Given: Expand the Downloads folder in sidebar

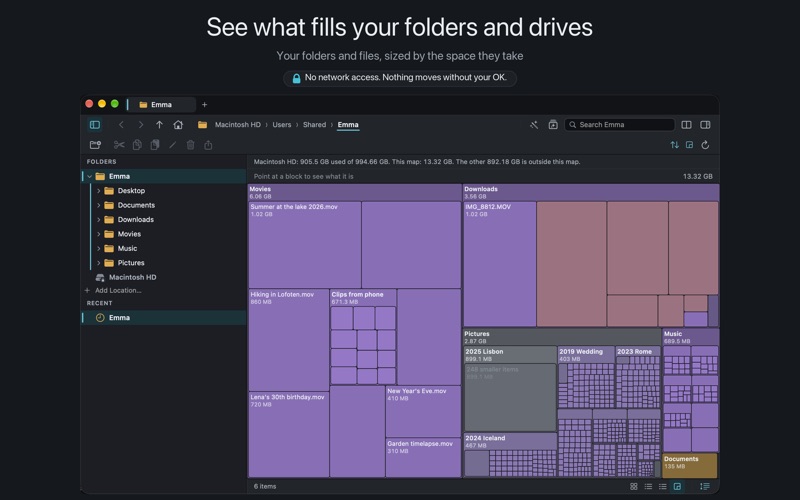Looking at the screenshot, I should point(98,220).
